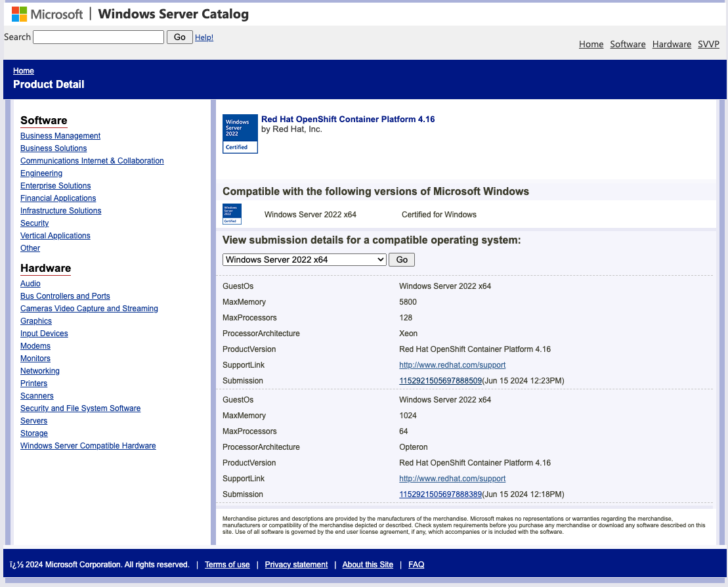Viewport: 728px width, 587px height.
Task: Open Enterprise Solutions category
Action: tap(55, 186)
